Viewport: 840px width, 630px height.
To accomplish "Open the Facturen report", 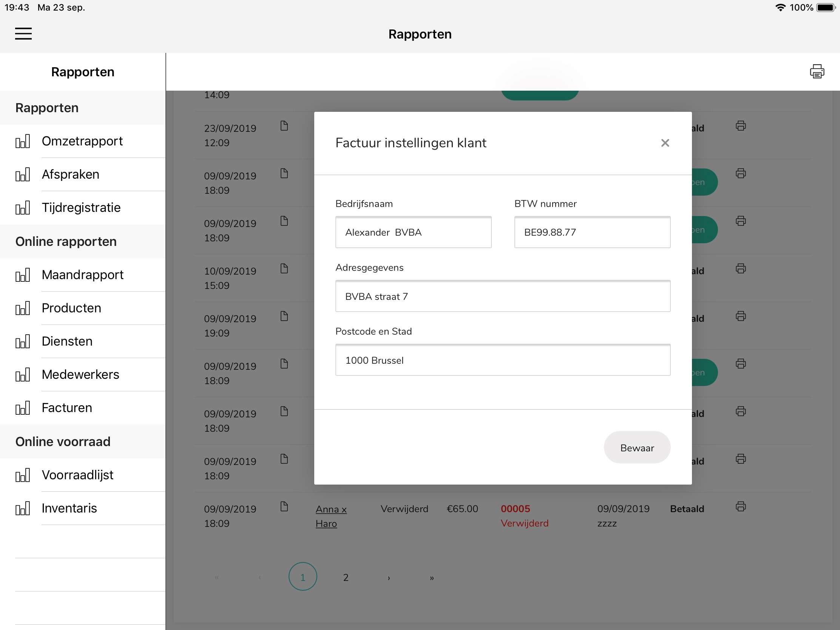I will click(67, 408).
